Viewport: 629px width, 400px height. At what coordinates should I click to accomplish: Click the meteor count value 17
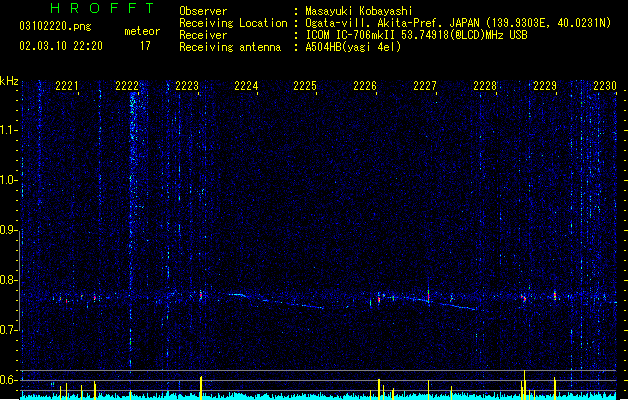(x=145, y=46)
